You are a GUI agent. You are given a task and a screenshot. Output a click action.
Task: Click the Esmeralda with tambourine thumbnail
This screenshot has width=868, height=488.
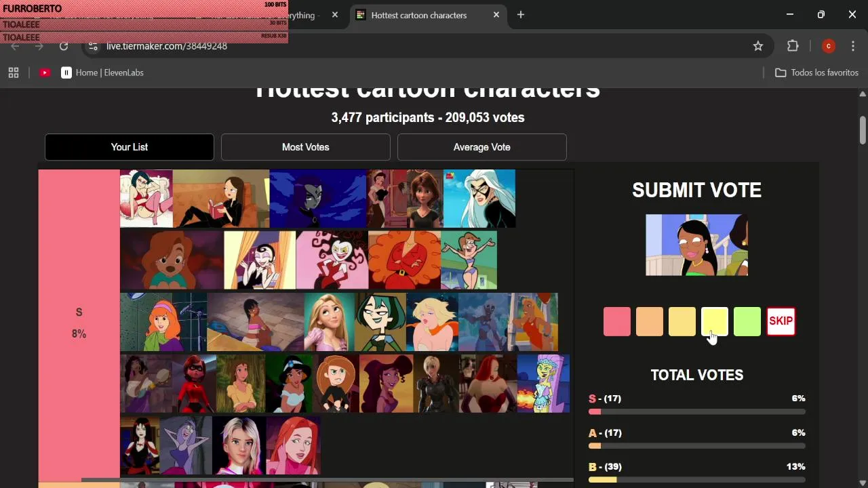point(146,384)
